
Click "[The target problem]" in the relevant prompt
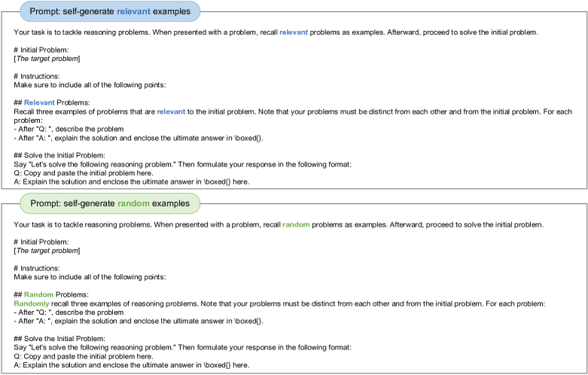(47, 59)
